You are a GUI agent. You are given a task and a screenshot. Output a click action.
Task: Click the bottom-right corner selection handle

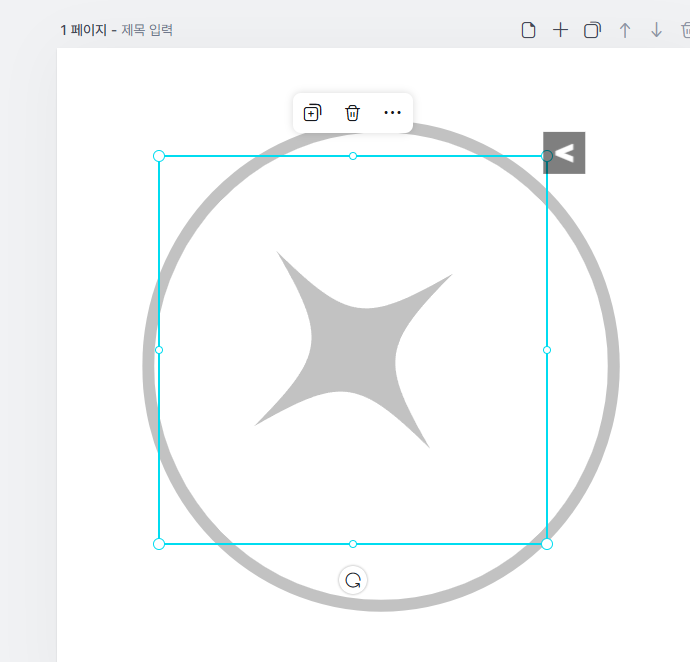coord(547,544)
